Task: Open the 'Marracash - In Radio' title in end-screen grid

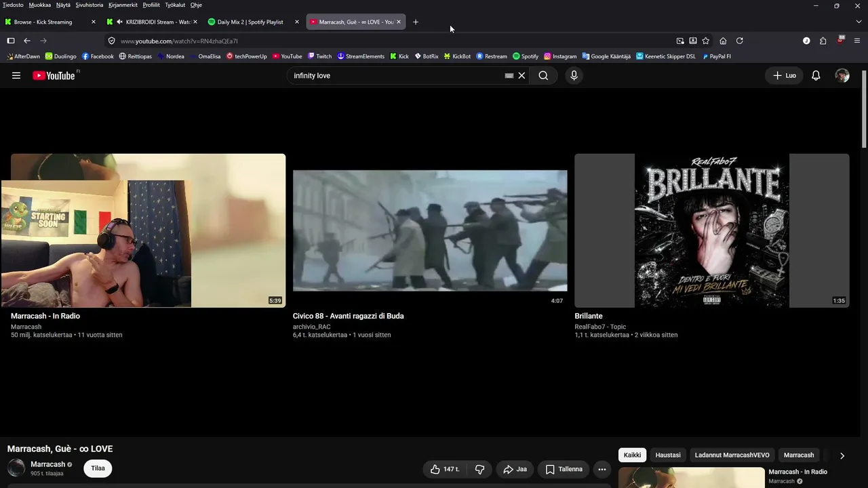Action: click(x=45, y=316)
